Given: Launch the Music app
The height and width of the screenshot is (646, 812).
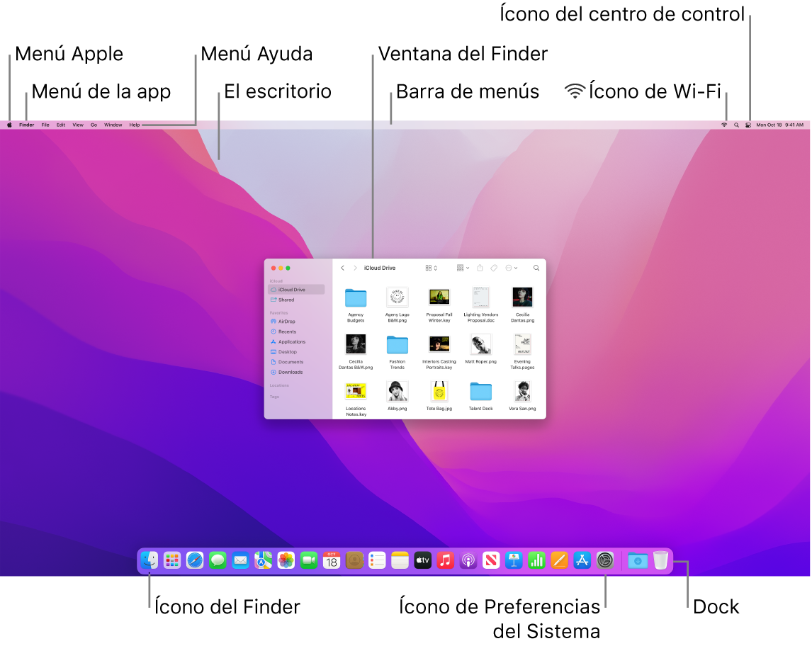Looking at the screenshot, I should click(x=445, y=560).
